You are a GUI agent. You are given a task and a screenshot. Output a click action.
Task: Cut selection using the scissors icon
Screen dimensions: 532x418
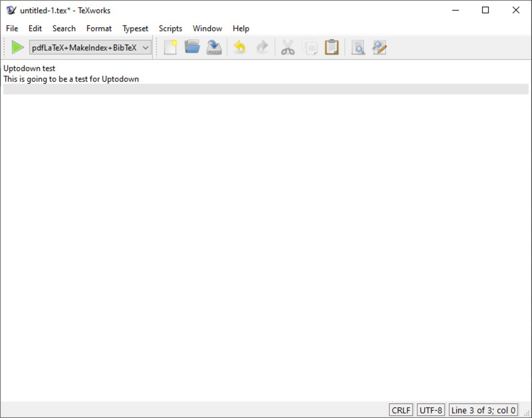tap(288, 48)
